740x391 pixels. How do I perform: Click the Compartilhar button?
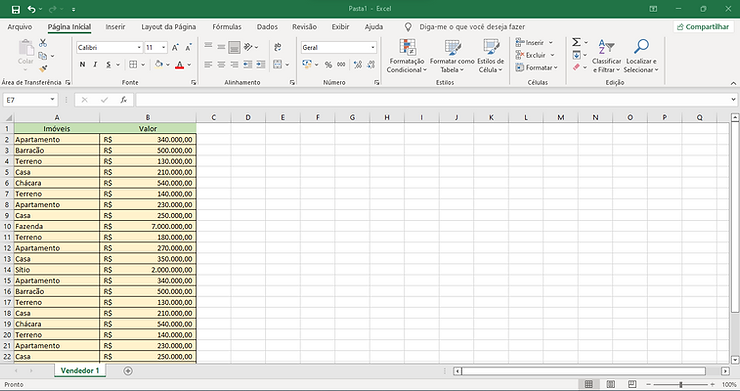[x=703, y=27]
